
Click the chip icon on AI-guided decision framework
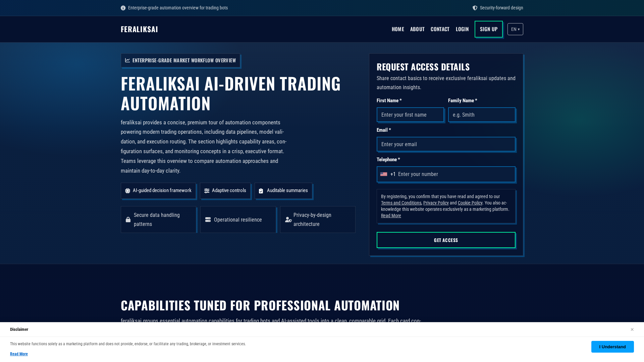coord(127,191)
